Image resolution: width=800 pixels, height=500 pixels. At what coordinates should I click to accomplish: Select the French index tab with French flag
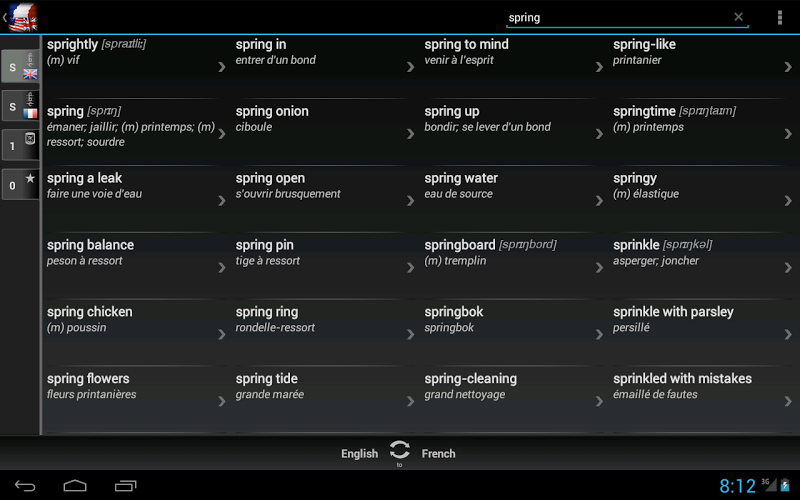[x=20, y=105]
